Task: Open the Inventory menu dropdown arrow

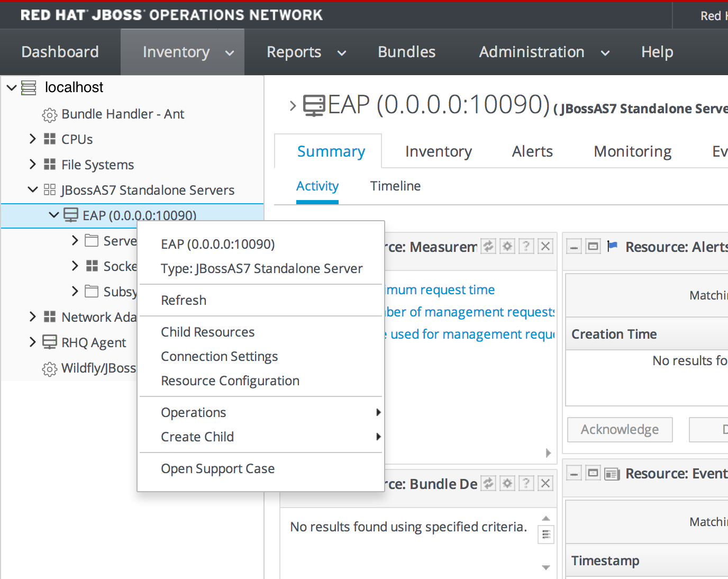Action: (x=230, y=53)
